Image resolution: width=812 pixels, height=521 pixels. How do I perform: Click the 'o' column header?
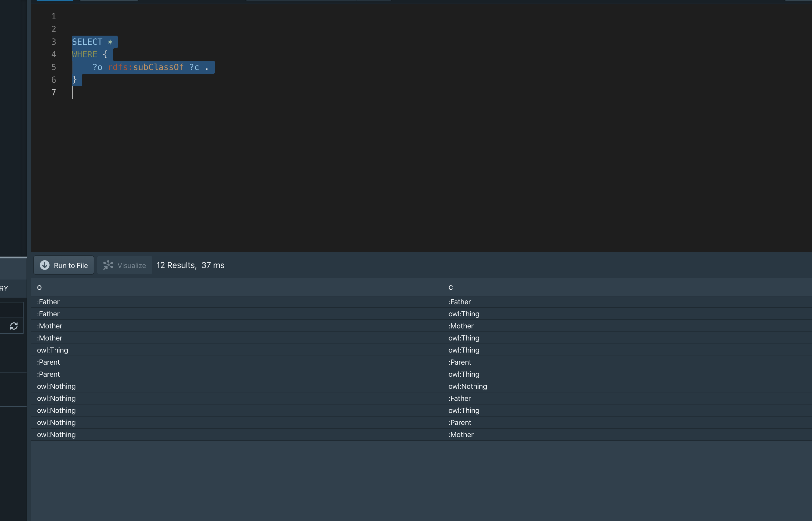pos(39,287)
